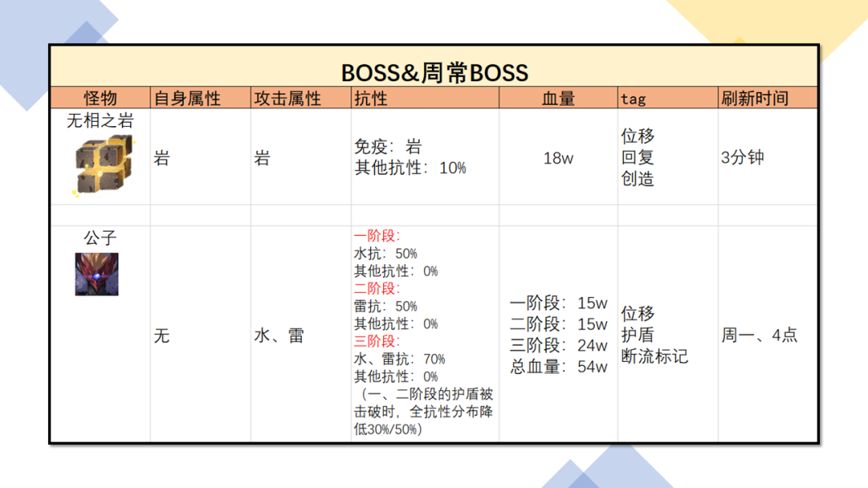The width and height of the screenshot is (868, 488).
Task: Click 无相之岩's 位移 tag
Action: tap(637, 136)
